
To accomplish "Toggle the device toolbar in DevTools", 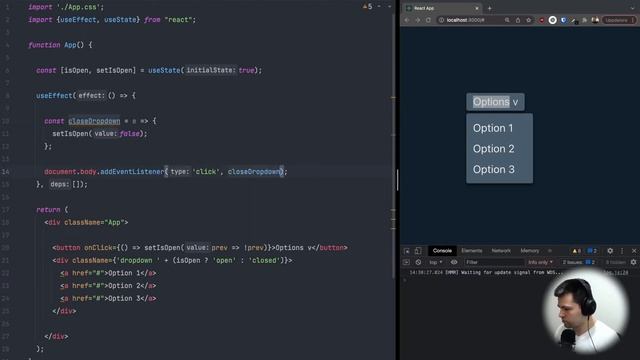I will click(x=418, y=251).
